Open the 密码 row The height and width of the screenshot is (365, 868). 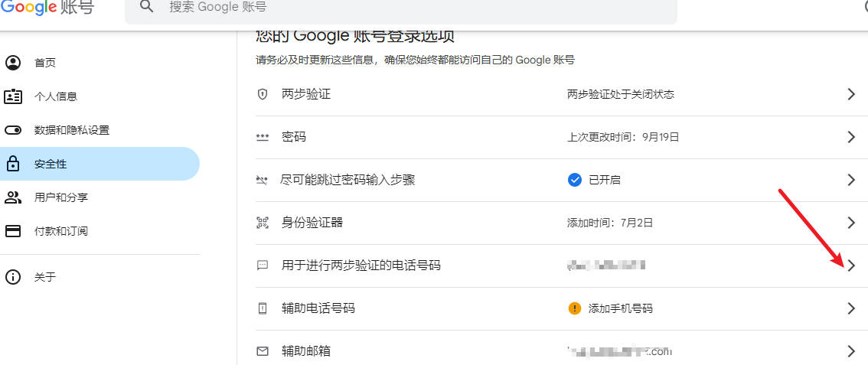pos(561,137)
